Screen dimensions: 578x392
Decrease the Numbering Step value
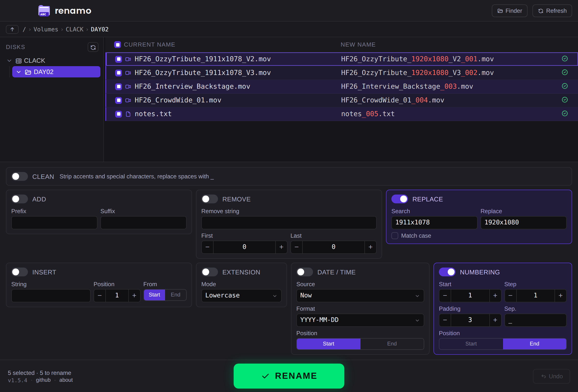(x=510, y=295)
